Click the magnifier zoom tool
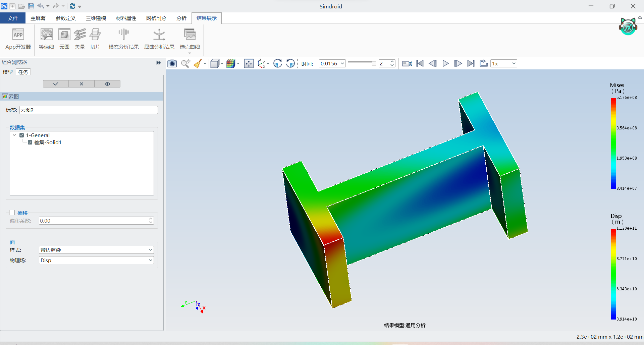 click(185, 63)
